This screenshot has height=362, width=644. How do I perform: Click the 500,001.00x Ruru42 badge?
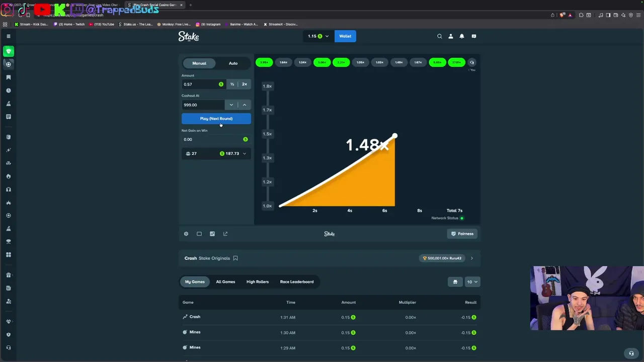pos(442,258)
